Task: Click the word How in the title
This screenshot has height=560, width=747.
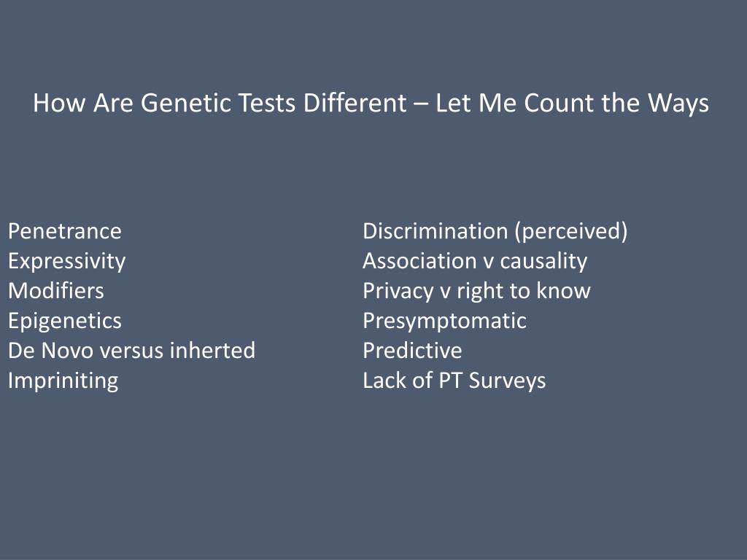Action: point(59,103)
